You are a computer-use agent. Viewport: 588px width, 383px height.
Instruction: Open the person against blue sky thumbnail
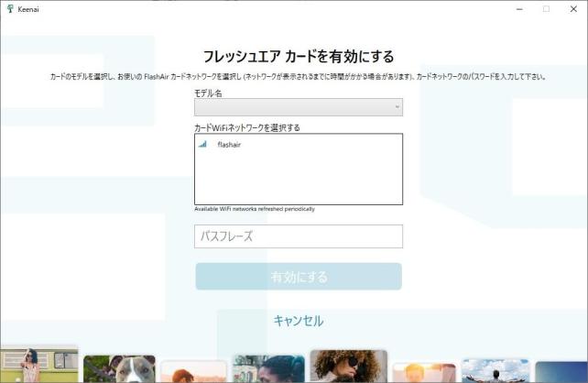495,370
